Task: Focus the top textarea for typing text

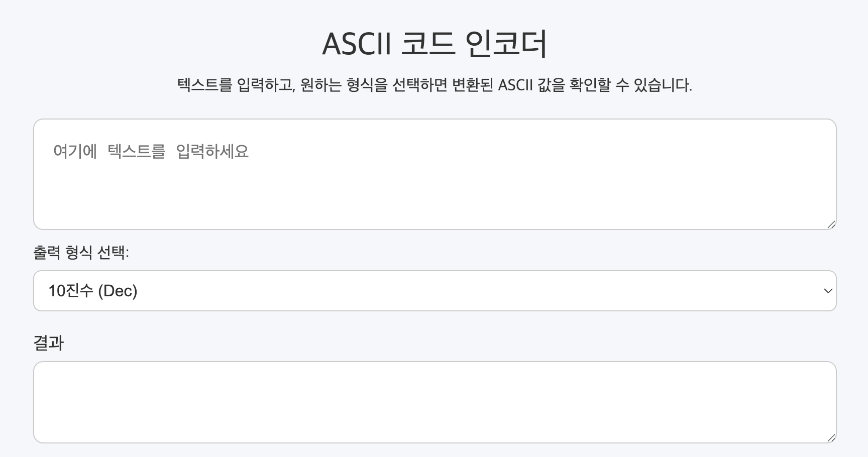Action: 352,173
